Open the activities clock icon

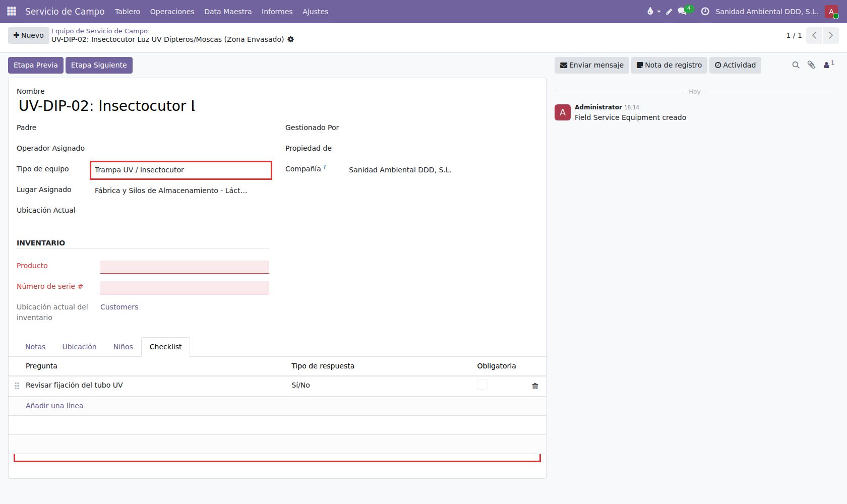coord(705,11)
